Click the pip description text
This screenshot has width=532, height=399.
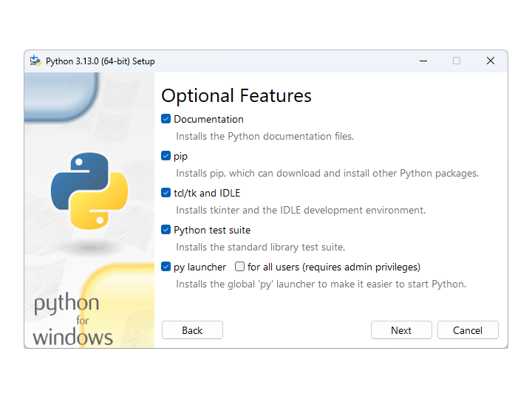click(x=327, y=174)
